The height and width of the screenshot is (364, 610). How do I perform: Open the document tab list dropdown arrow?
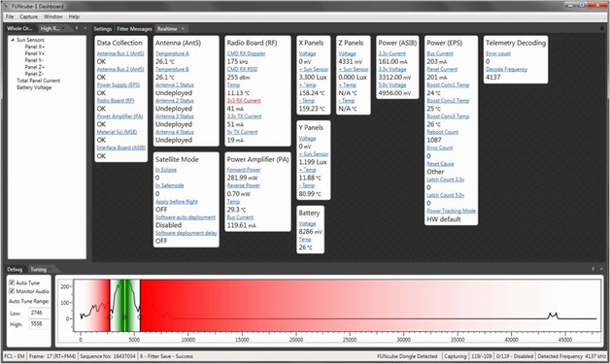click(602, 29)
